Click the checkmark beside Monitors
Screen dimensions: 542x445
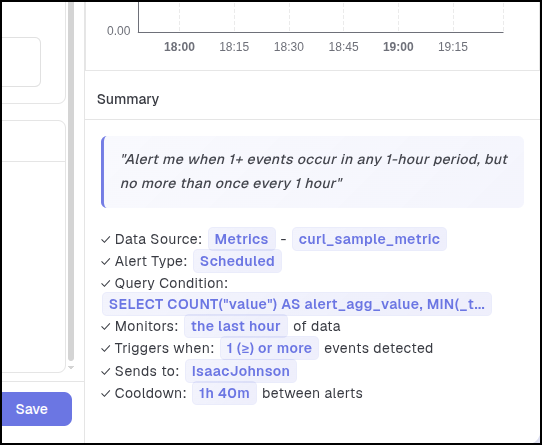(x=105, y=326)
